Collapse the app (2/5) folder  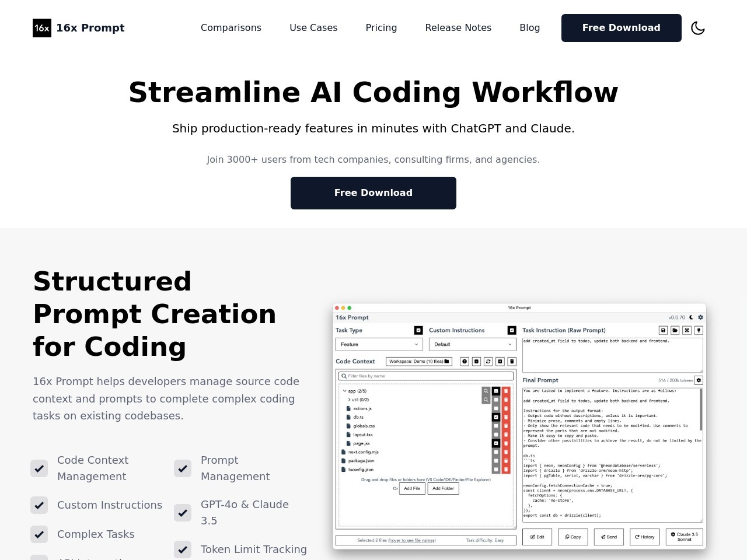pyautogui.click(x=345, y=391)
